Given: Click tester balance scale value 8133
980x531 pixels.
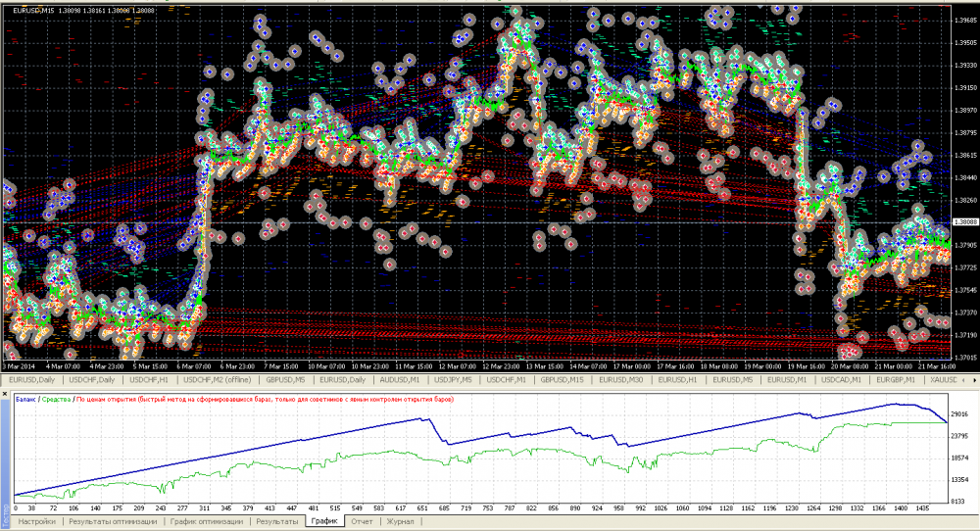Looking at the screenshot, I should coord(957,502).
